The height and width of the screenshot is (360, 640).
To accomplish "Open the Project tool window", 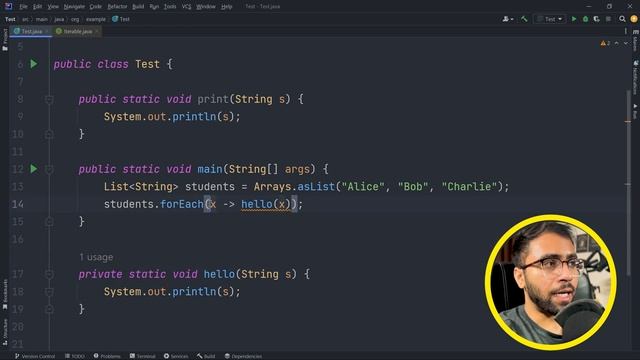I will click(x=5, y=40).
